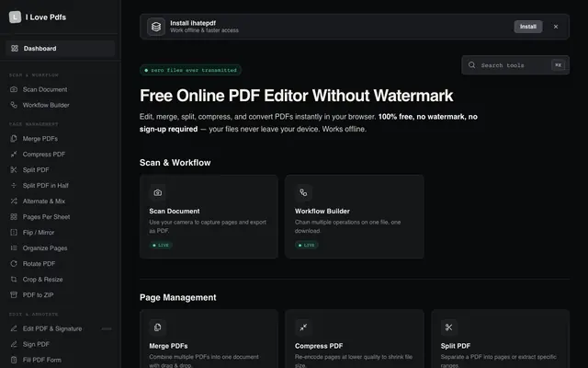Click the Alternate & Mix label
Screen dimensions: 588x368
[x=44, y=201]
